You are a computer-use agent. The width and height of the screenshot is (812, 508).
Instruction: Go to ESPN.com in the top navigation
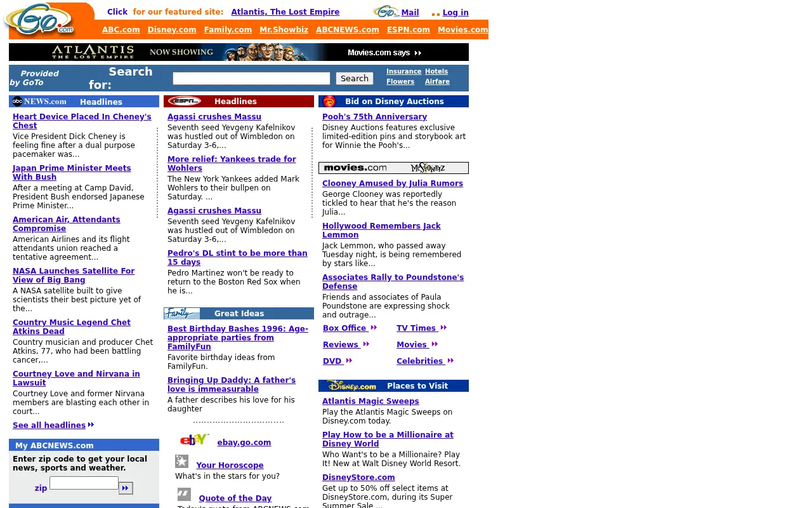409,30
